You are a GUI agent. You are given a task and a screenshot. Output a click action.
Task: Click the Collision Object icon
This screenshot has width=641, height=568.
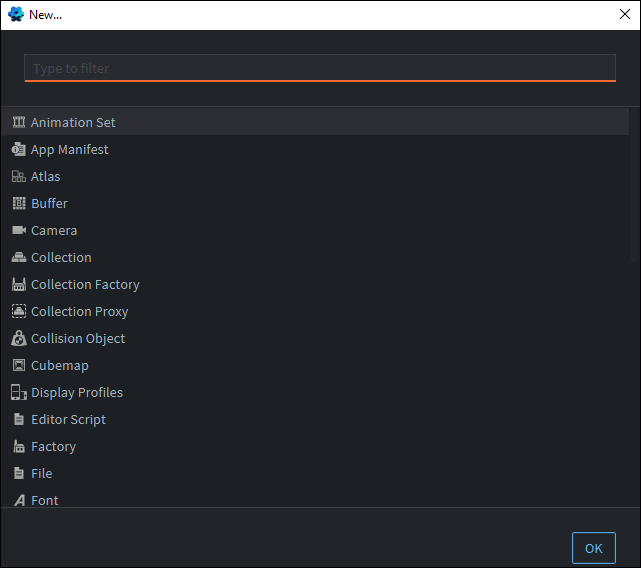tap(19, 338)
